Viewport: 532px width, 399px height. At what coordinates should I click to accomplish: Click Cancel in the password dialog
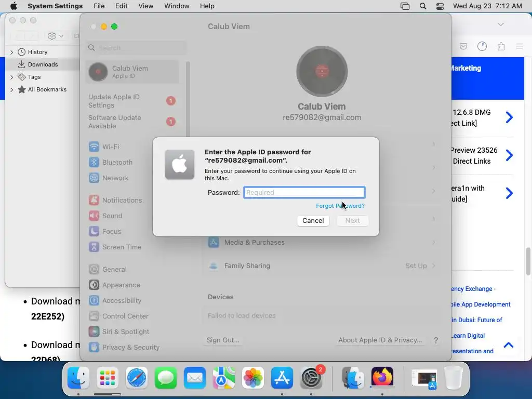(x=313, y=220)
